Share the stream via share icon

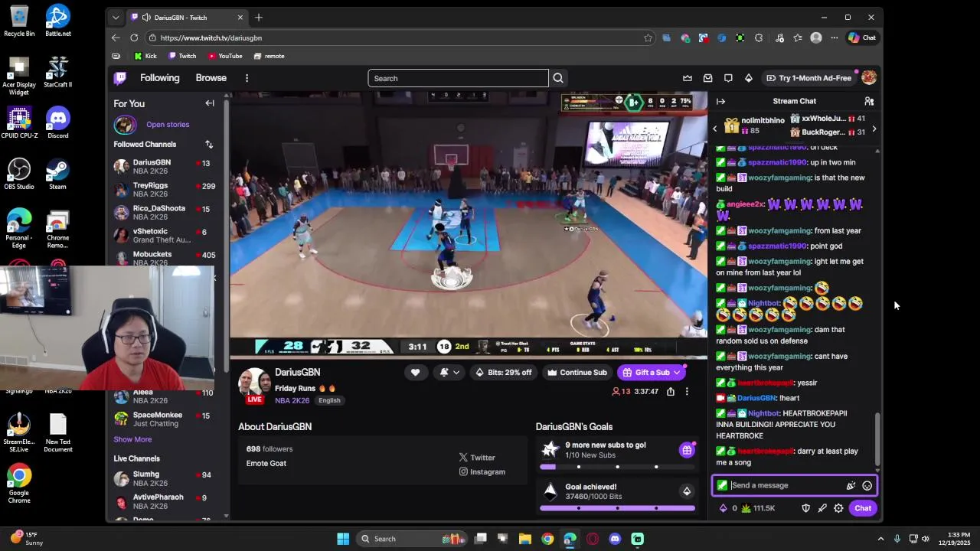[671, 391]
